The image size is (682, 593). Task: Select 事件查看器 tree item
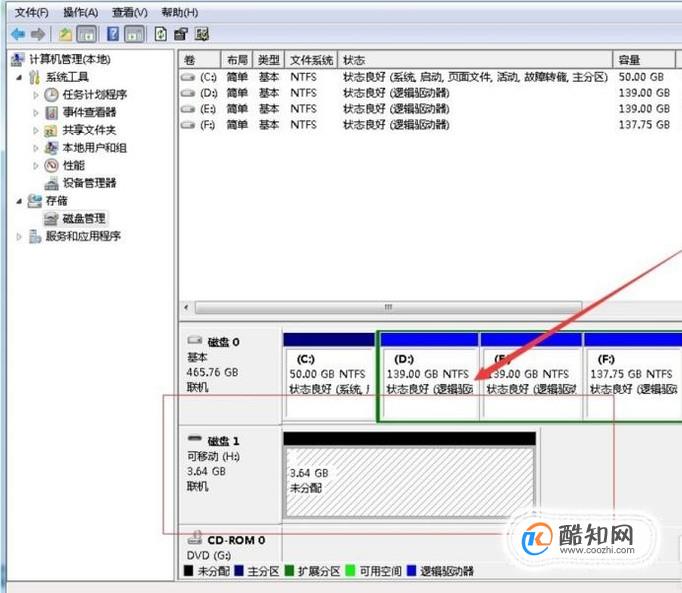pyautogui.click(x=89, y=112)
